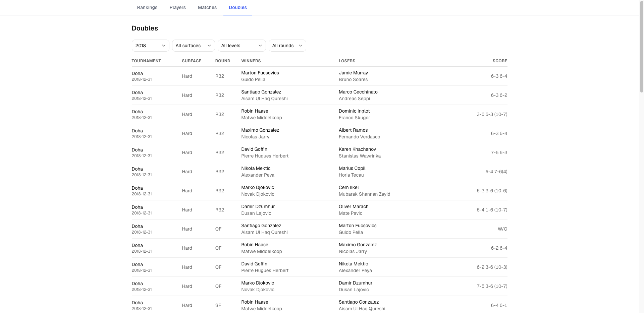
Task: Click Karen Khachanov player name
Action: [x=357, y=149]
